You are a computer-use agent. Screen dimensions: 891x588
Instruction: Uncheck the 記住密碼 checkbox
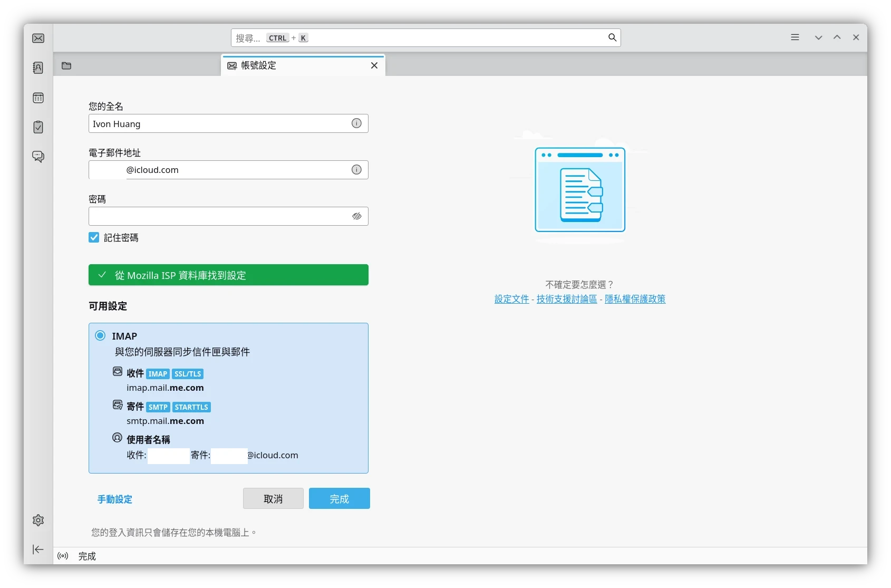94,237
